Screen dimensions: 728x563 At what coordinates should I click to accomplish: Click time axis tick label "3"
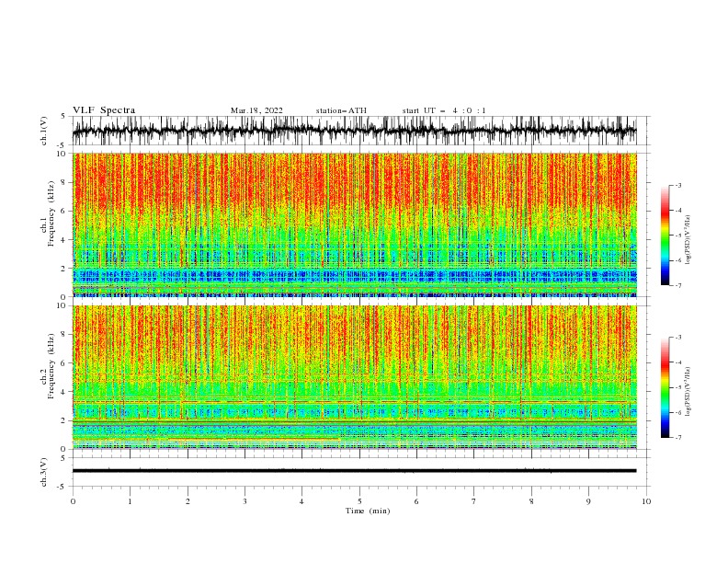245,501
